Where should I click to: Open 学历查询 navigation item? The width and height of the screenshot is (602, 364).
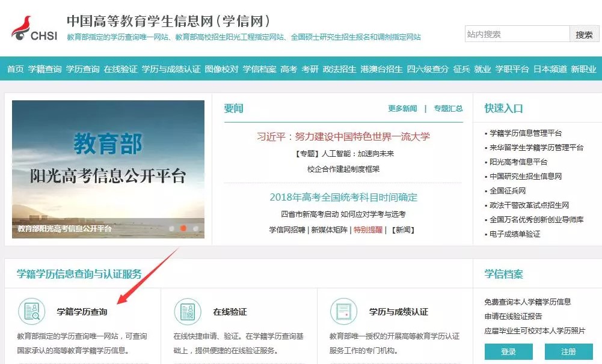(82, 69)
